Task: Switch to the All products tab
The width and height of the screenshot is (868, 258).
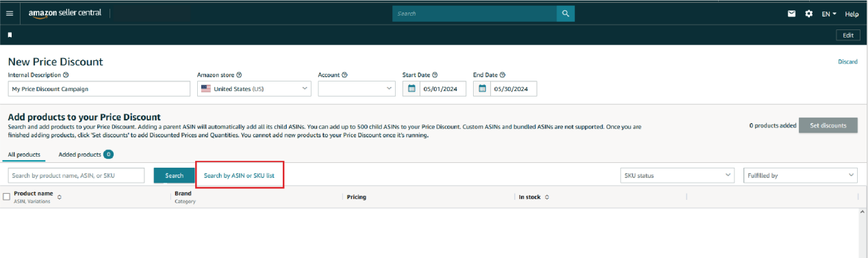Action: point(24,155)
